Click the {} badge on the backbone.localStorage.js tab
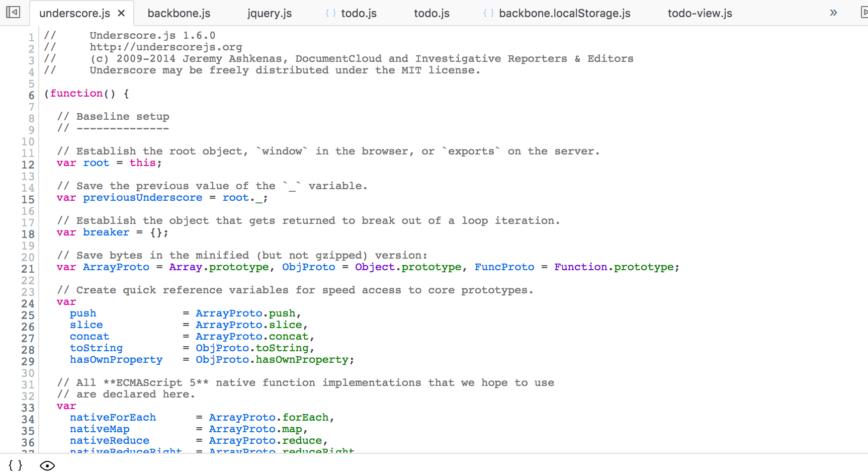Viewport: 868px width, 475px height. (488, 13)
